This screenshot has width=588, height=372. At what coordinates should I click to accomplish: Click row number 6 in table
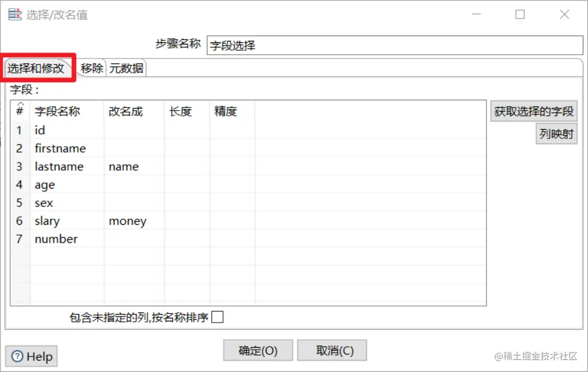pyautogui.click(x=20, y=221)
